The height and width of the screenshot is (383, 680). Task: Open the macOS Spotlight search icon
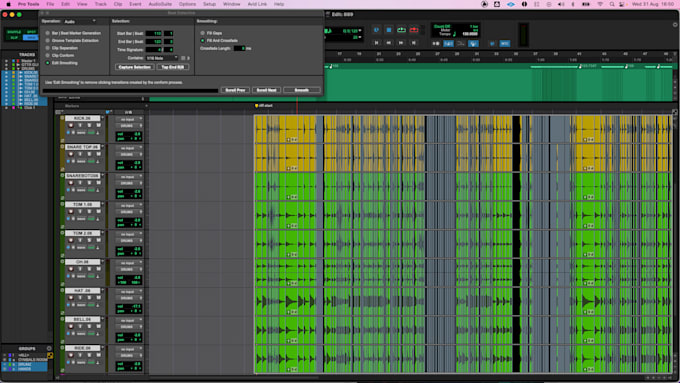tap(612, 4)
